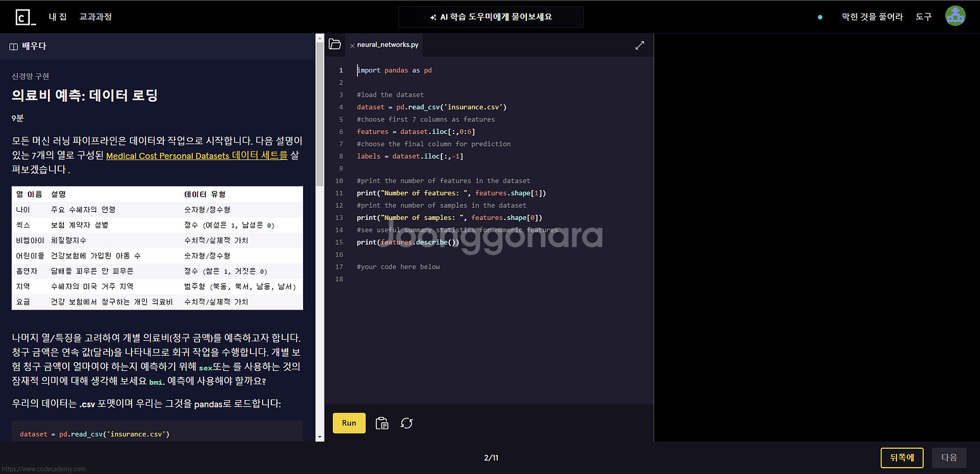Click the 어린이들 row in the table

click(x=158, y=256)
